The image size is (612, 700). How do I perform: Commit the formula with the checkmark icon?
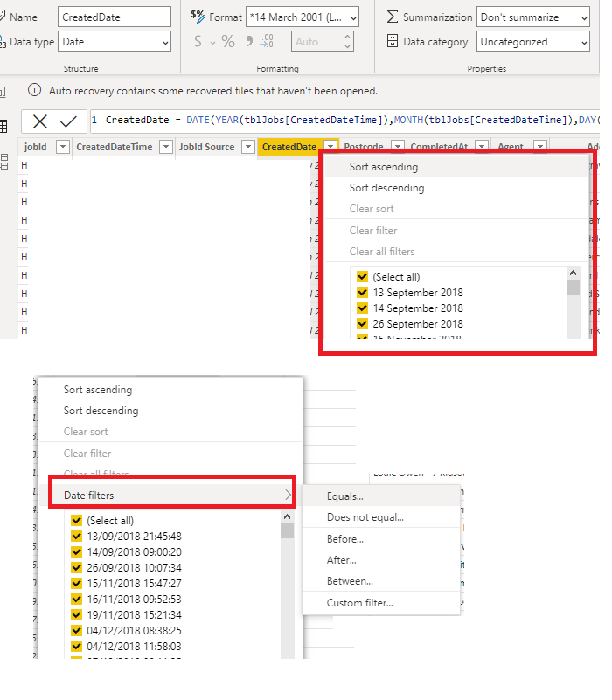coord(68,121)
